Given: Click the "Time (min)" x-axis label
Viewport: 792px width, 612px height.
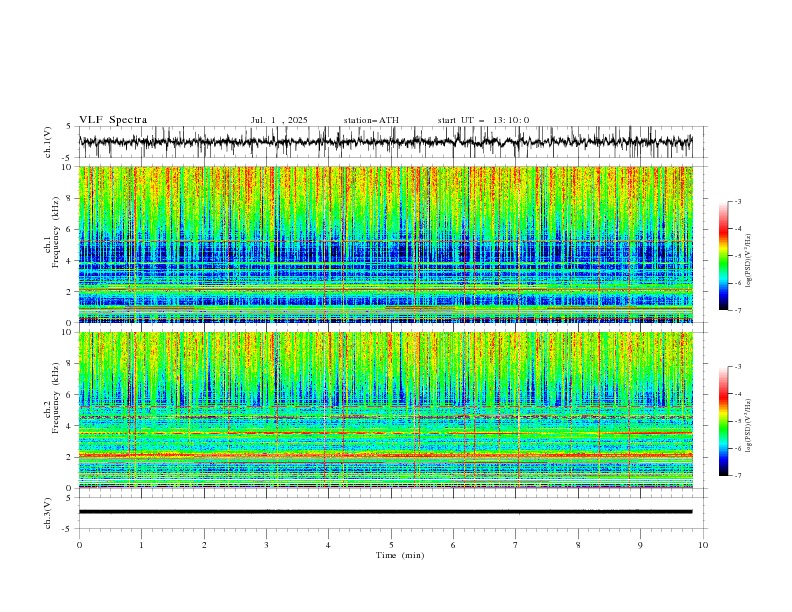Looking at the screenshot, I should (400, 555).
